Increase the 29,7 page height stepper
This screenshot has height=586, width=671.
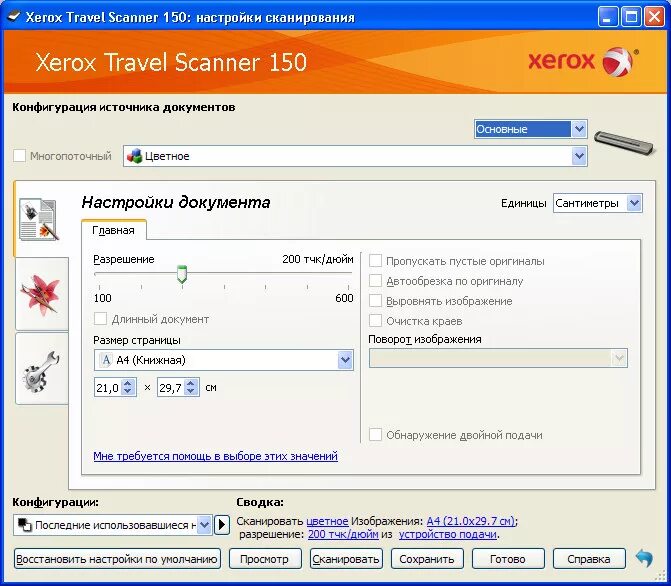click(x=191, y=383)
